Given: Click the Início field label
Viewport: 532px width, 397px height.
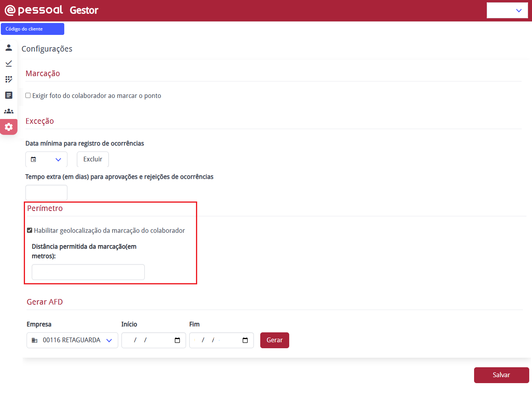Looking at the screenshot, I should (129, 324).
